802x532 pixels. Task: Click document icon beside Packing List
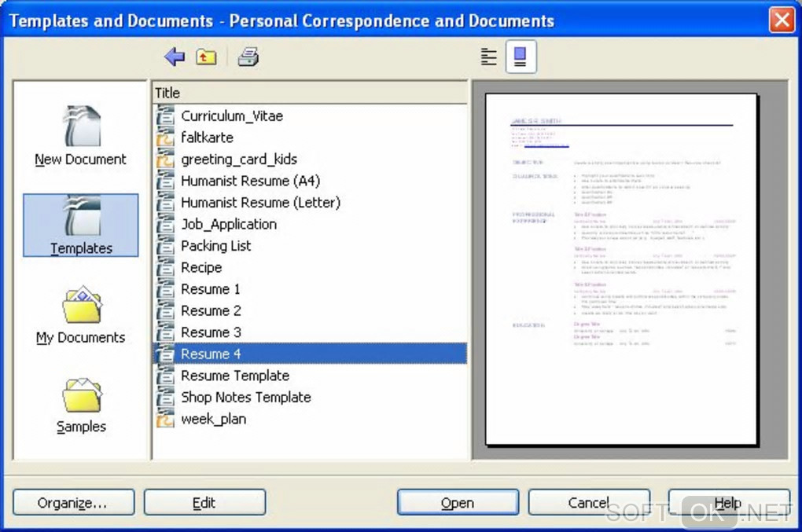point(165,245)
